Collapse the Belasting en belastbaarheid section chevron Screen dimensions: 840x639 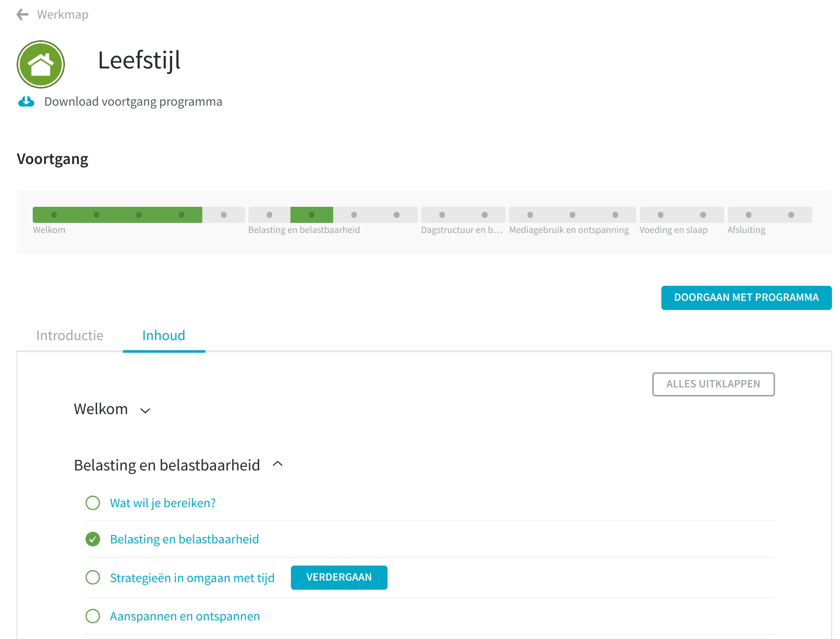pos(277,464)
